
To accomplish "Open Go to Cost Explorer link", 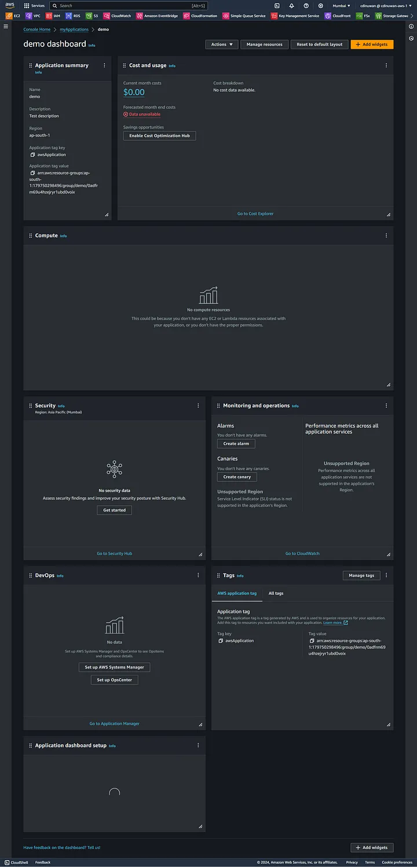I will point(255,214).
